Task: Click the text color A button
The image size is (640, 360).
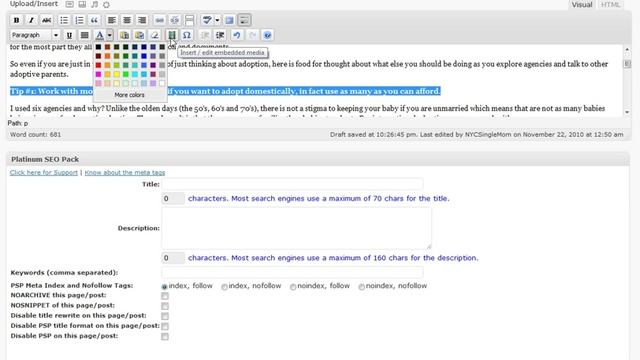Action: [x=100, y=35]
